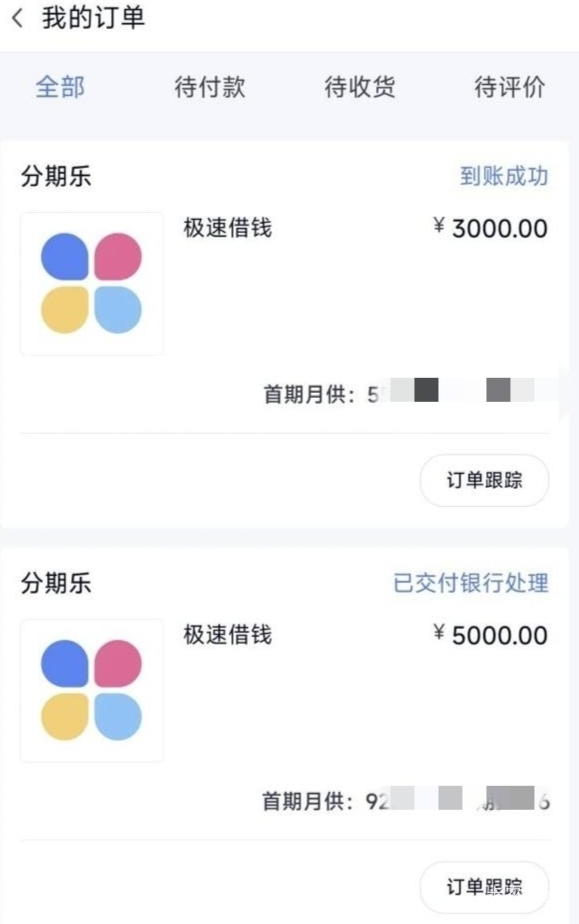Viewport: 579px width, 924px height.
Task: Select the 全部 tab
Action: (x=60, y=87)
